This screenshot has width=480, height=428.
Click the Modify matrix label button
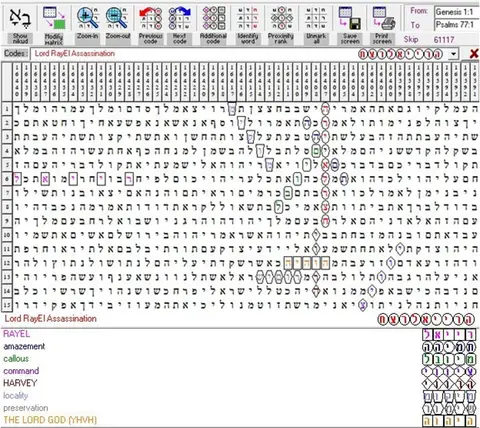pos(54,39)
